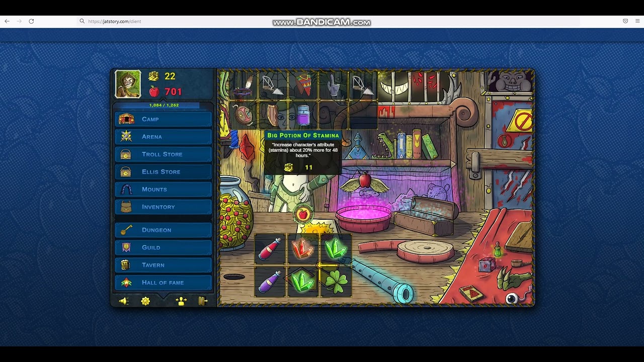Click the winged apple above the pink bowl
This screenshot has width=644, height=362.
click(x=365, y=183)
